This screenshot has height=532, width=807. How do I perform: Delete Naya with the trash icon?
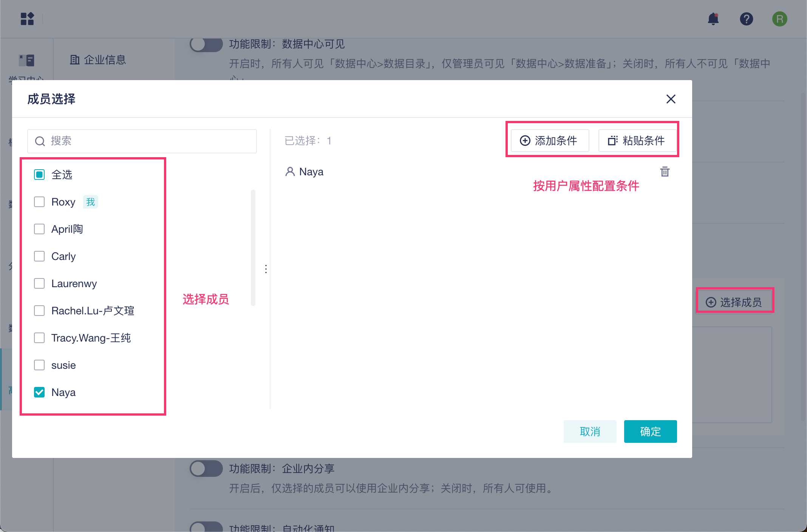pos(665,172)
